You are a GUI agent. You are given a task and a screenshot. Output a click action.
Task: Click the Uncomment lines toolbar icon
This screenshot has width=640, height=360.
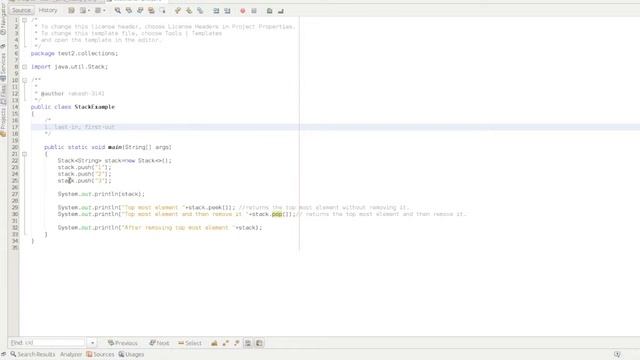coord(281,11)
